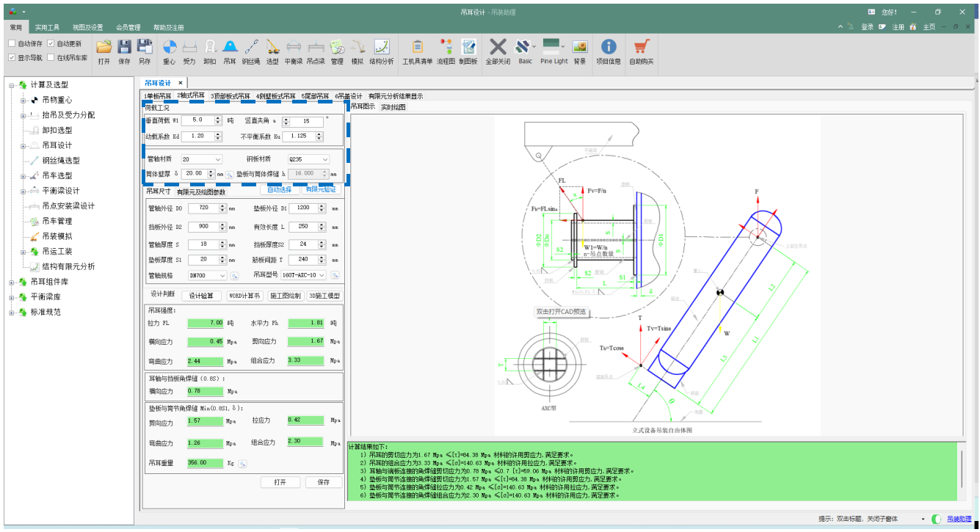Open the 平衡梁 balance beam tool
Image resolution: width=980 pixels, height=532 pixels.
(x=293, y=46)
